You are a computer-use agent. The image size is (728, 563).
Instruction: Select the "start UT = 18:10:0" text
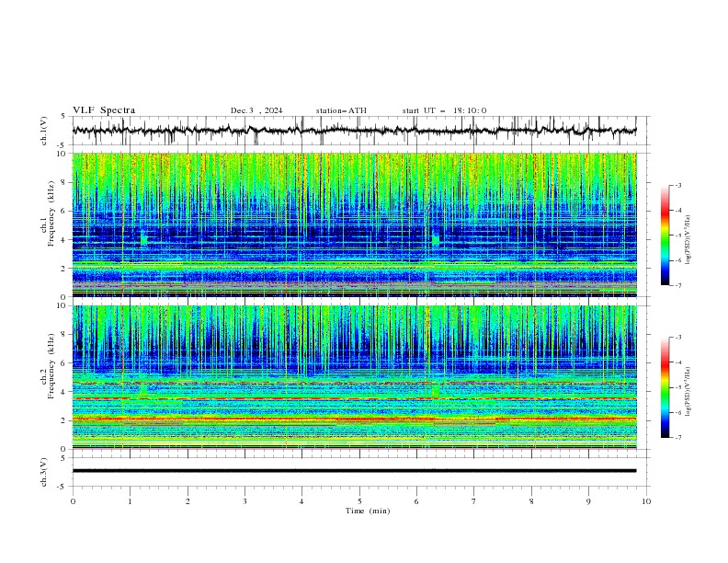(x=444, y=110)
